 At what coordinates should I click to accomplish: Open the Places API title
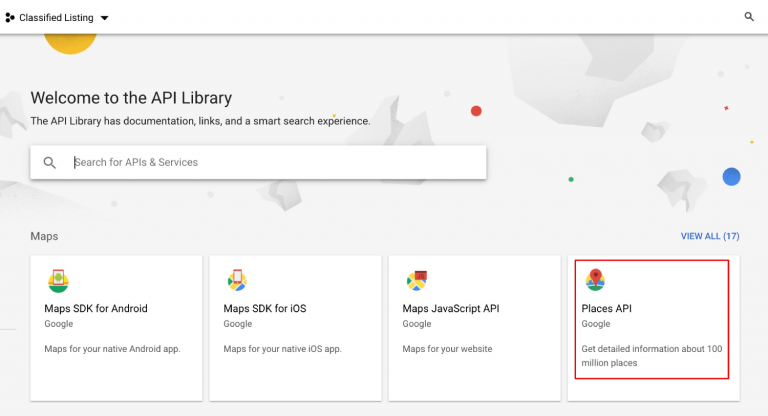[606, 308]
